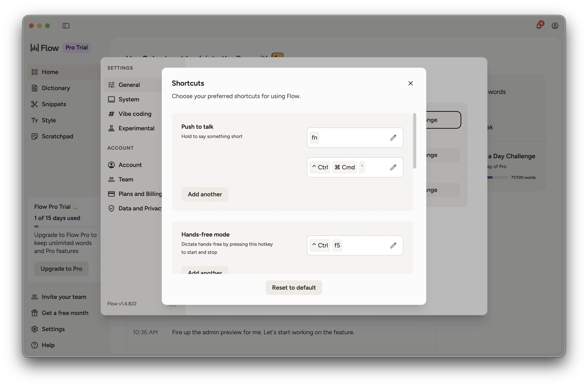
Task: Edit the Hands-free mode hotkey
Action: [393, 245]
